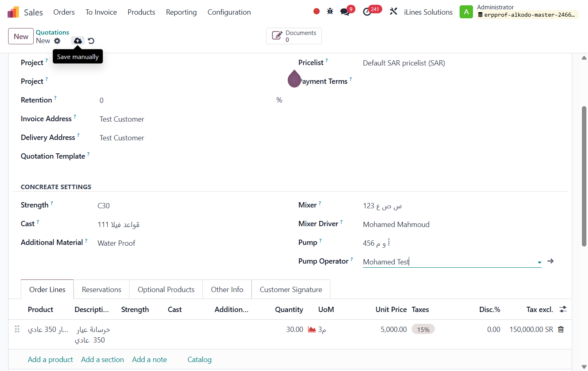Click Add a note link
The width and height of the screenshot is (588, 371).
tap(150, 360)
